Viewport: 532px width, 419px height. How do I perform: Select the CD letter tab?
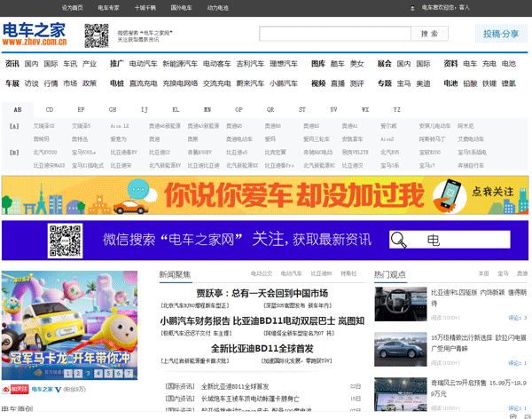pyautogui.click(x=50, y=109)
